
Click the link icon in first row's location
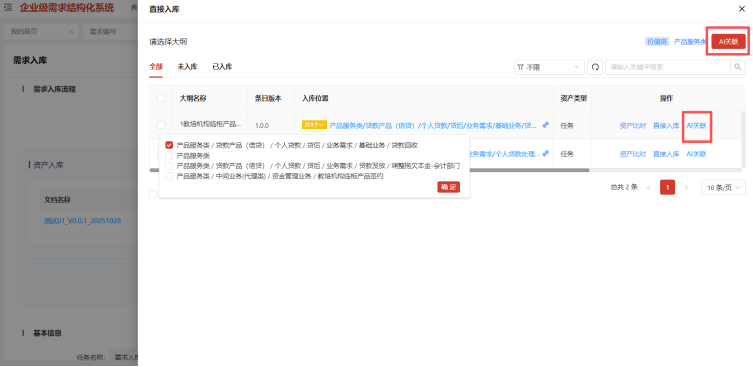click(545, 125)
